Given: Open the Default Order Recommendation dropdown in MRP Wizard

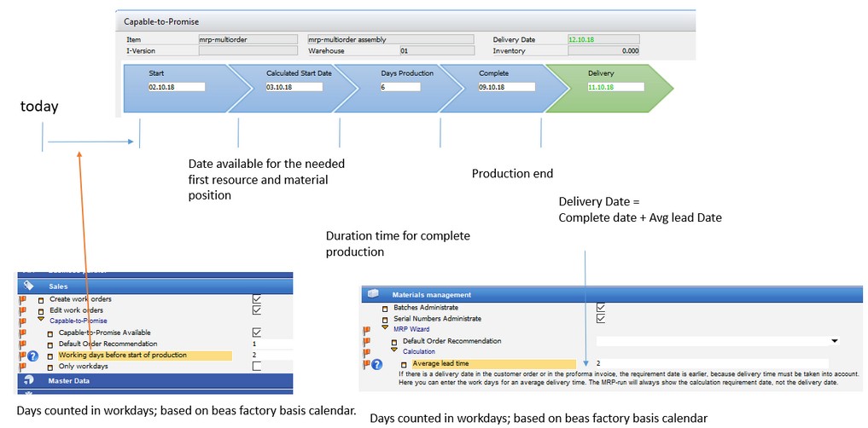Looking at the screenshot, I should tap(834, 341).
